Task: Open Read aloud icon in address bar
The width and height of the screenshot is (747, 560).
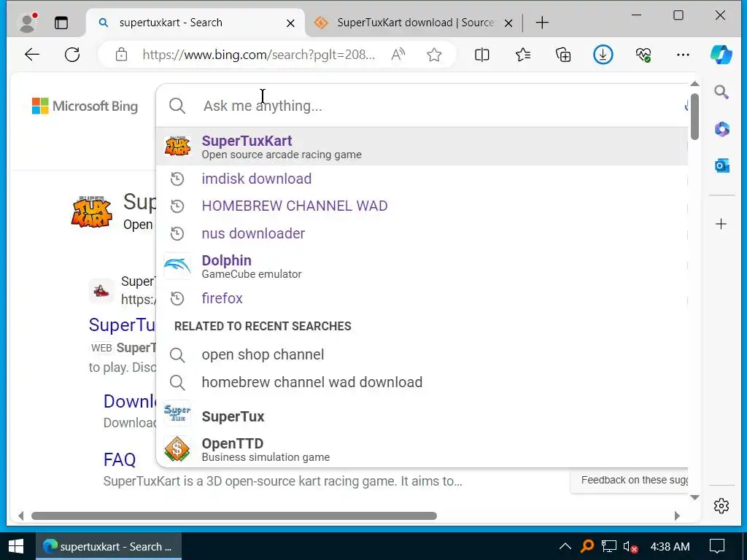Action: click(398, 55)
